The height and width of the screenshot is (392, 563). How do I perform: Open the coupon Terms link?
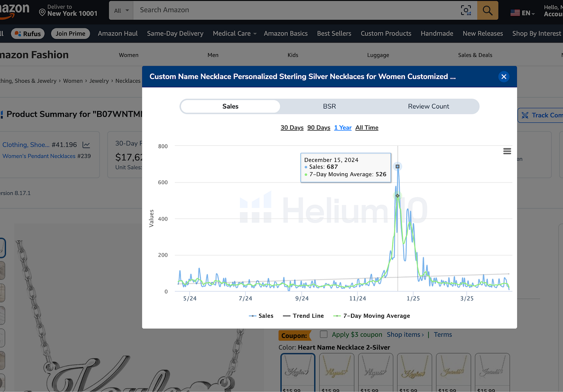tap(443, 335)
